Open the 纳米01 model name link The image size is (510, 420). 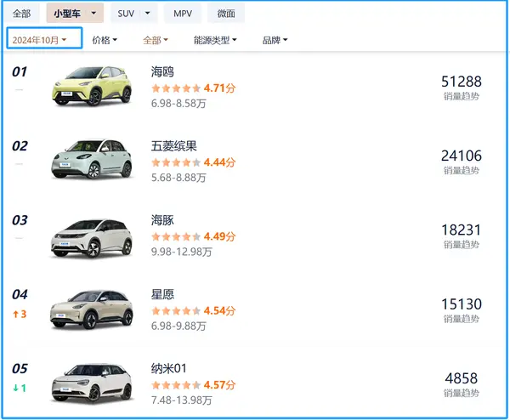[x=168, y=368]
